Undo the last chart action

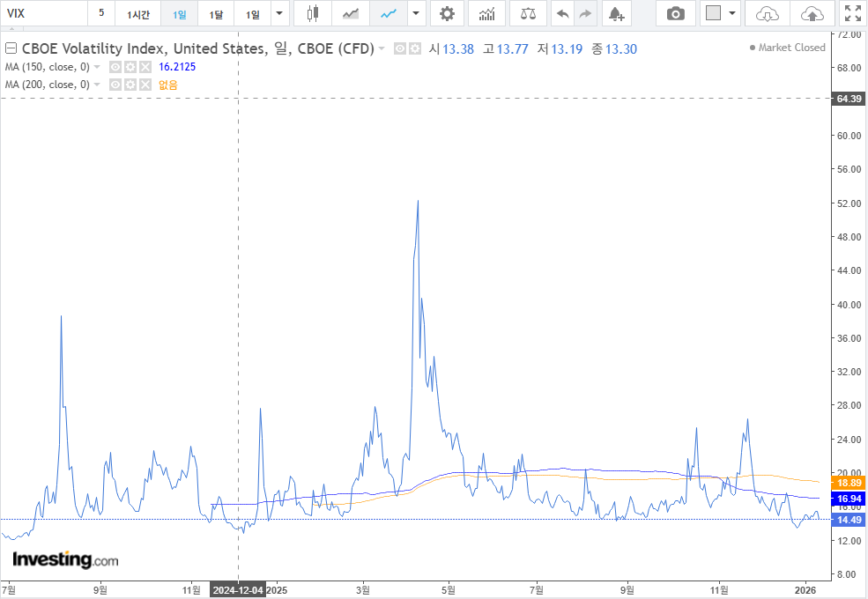[563, 13]
